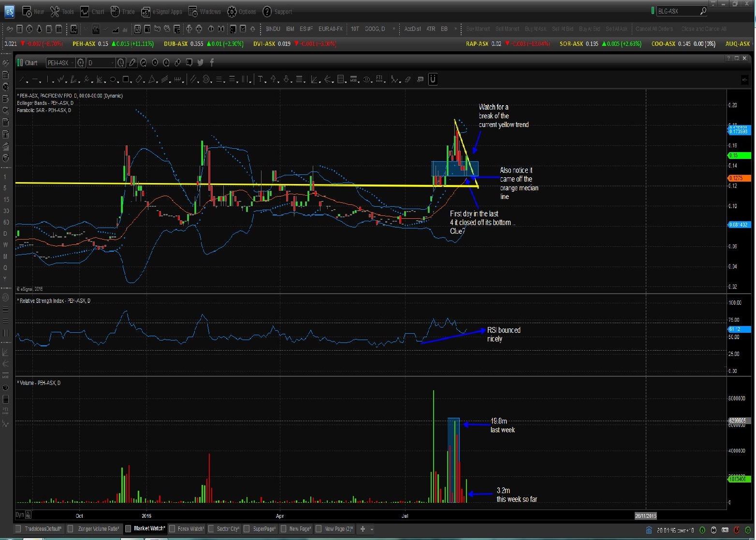The width and height of the screenshot is (756, 540).
Task: Select the candlestick chart type icon
Action: [96, 29]
